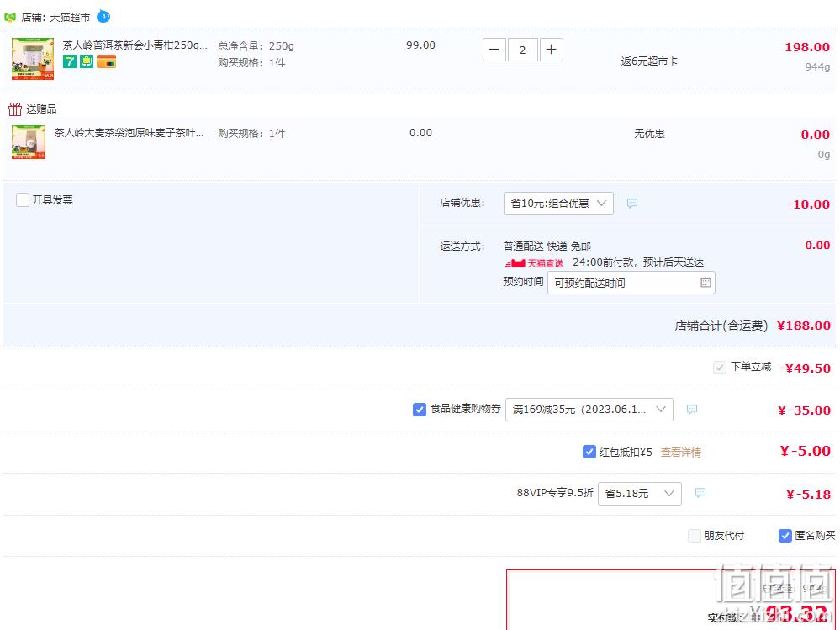Click the ¥-5.00 red packet amount
840x630 pixels.
[806, 451]
